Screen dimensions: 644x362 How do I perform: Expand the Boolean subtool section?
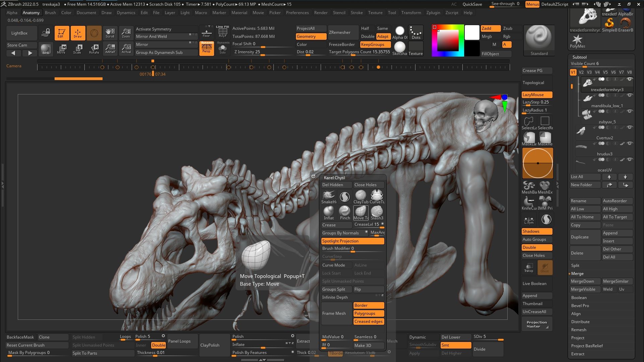(x=579, y=298)
